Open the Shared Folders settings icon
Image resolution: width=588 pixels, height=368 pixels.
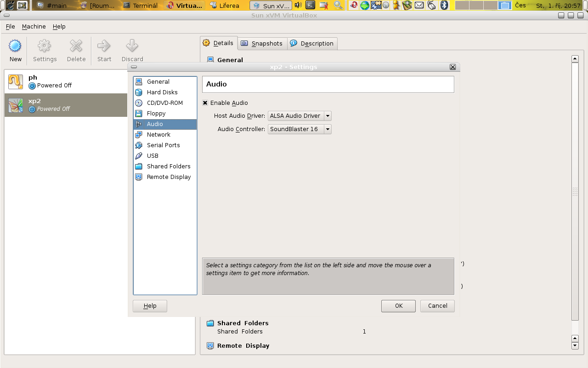139,167
